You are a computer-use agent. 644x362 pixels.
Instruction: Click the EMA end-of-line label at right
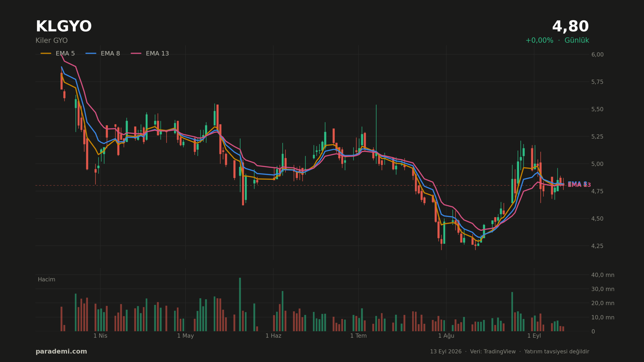[x=579, y=185]
